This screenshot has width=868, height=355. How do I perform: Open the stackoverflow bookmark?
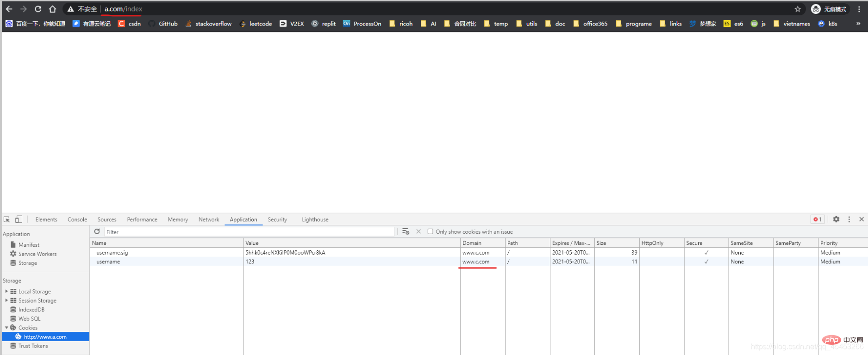(209, 24)
